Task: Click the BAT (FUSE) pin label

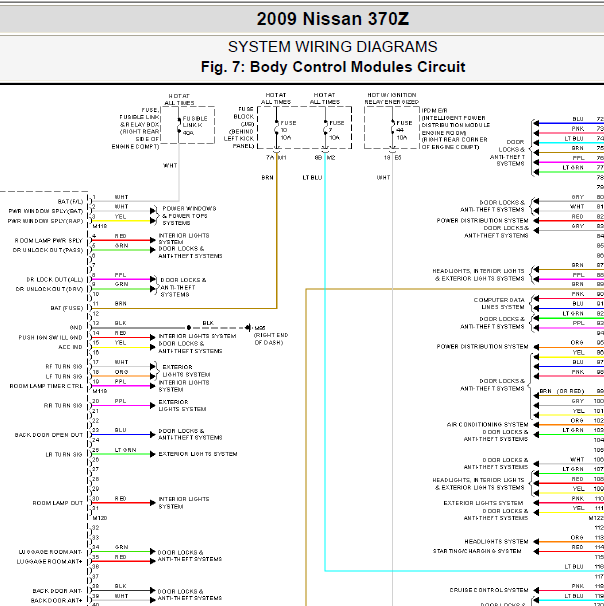Action: (x=66, y=308)
